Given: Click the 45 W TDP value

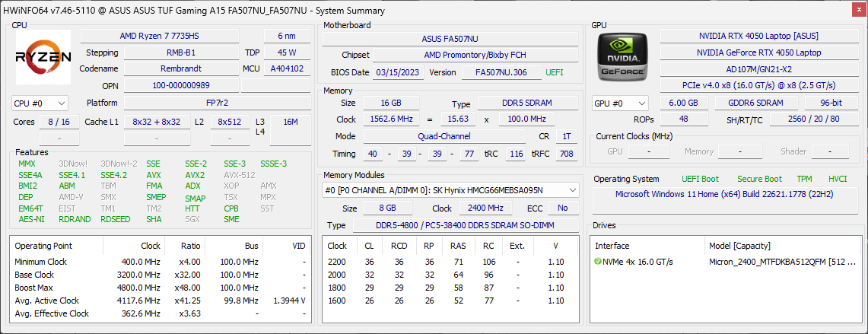Looking at the screenshot, I should pos(287,52).
